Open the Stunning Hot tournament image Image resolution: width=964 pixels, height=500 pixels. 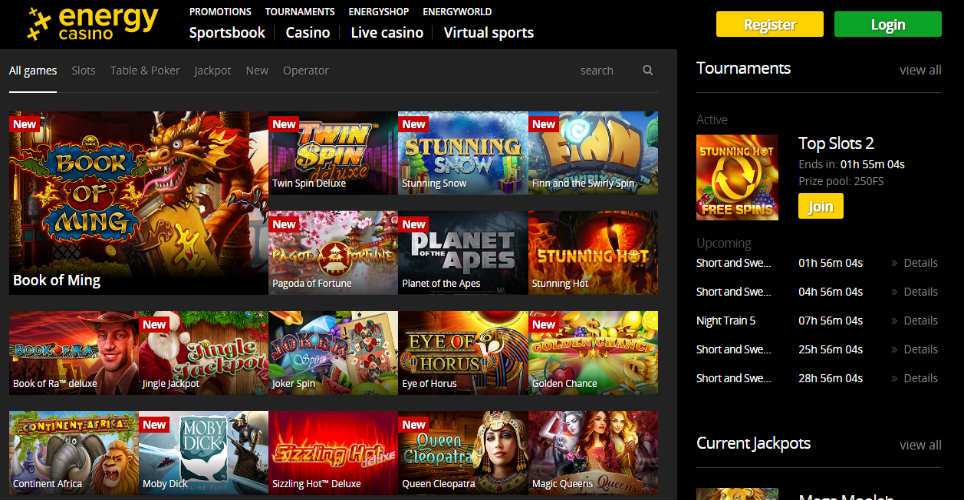[x=737, y=177]
